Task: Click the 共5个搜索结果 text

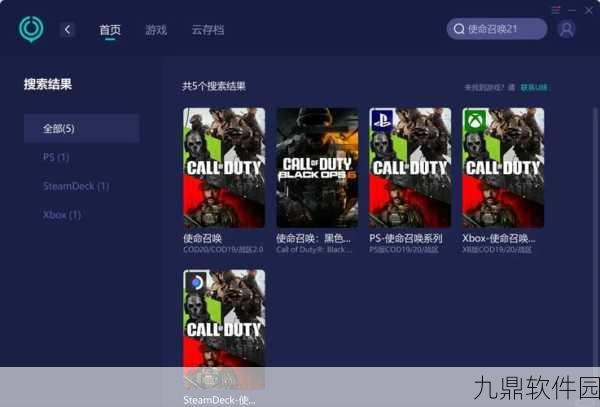Action: click(214, 86)
